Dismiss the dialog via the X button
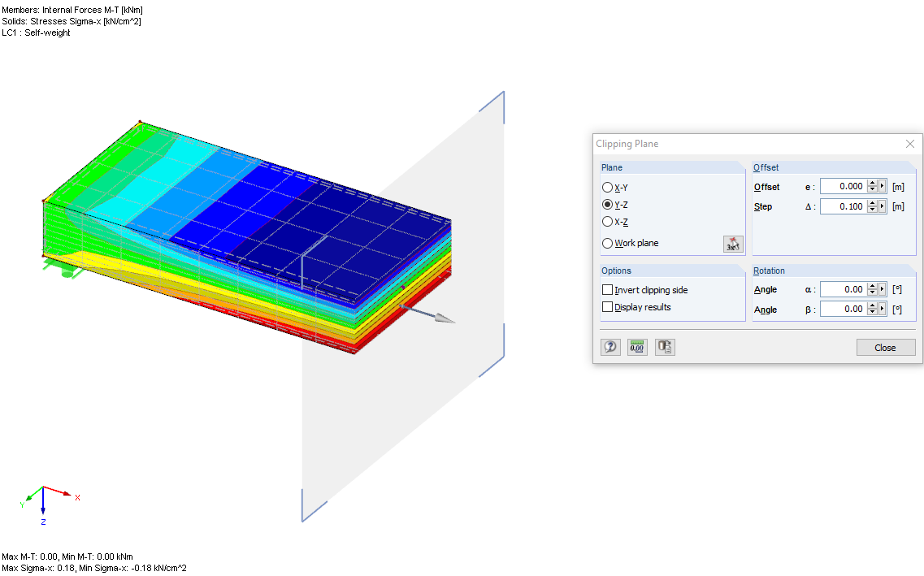This screenshot has height=576, width=924. (x=909, y=144)
